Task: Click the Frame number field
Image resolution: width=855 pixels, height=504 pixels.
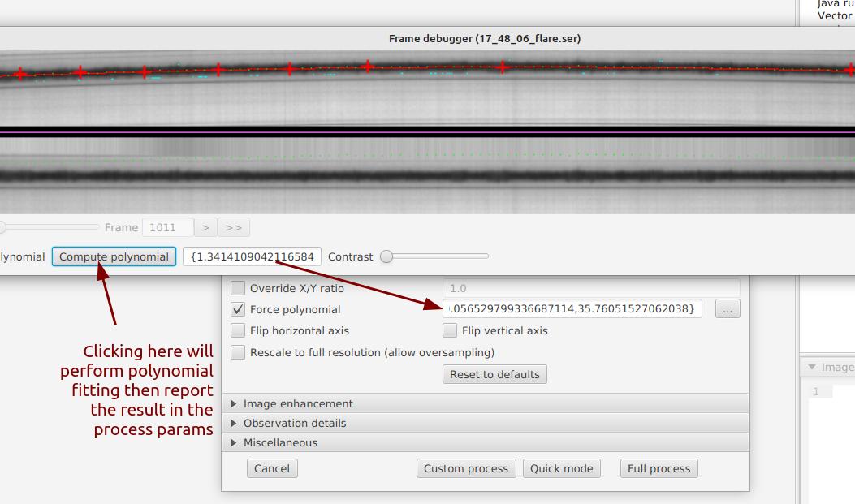Action: coord(168,228)
